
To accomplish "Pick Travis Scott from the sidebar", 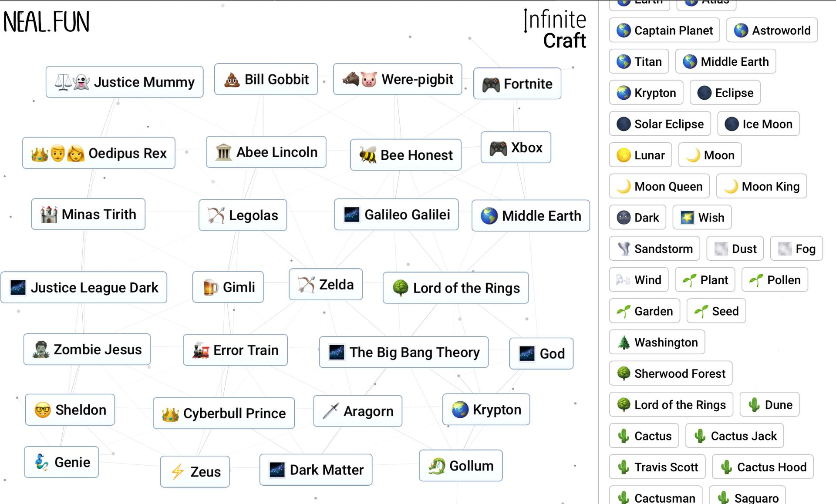I will 657,467.
